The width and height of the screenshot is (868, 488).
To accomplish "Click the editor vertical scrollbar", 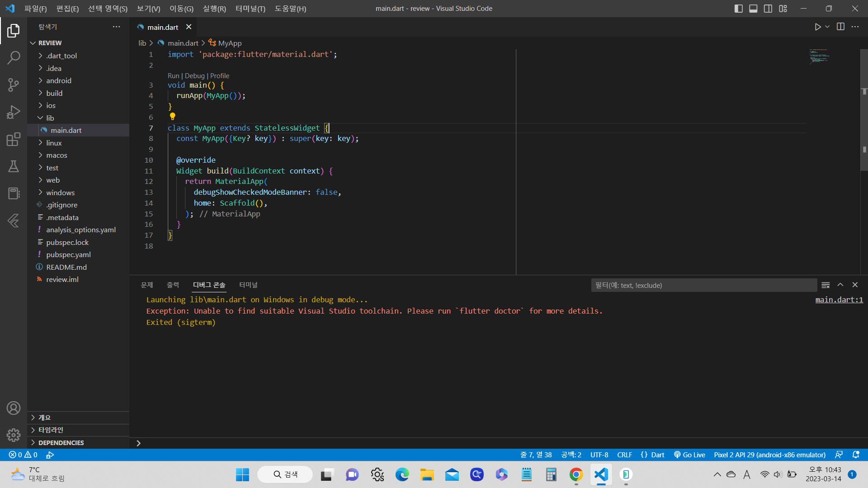I will (x=864, y=110).
